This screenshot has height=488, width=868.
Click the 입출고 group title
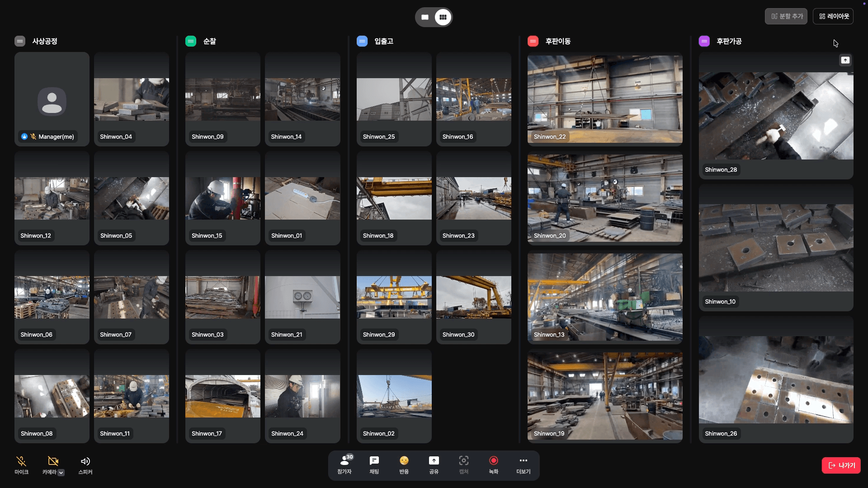384,41
